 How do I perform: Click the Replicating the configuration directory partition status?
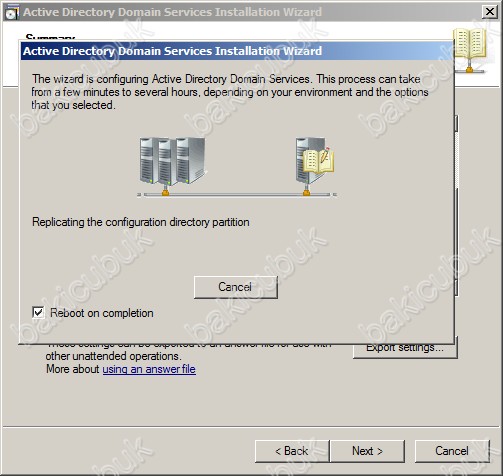pyautogui.click(x=141, y=222)
